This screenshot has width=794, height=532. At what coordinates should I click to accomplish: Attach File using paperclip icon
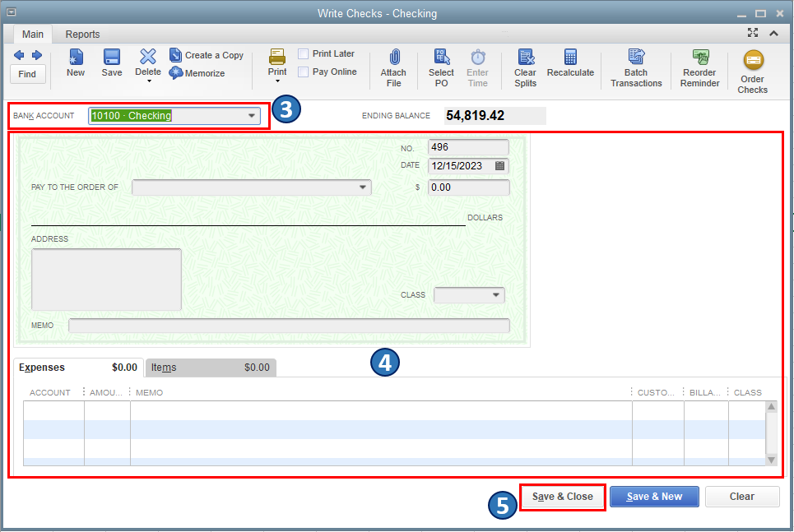click(x=393, y=68)
